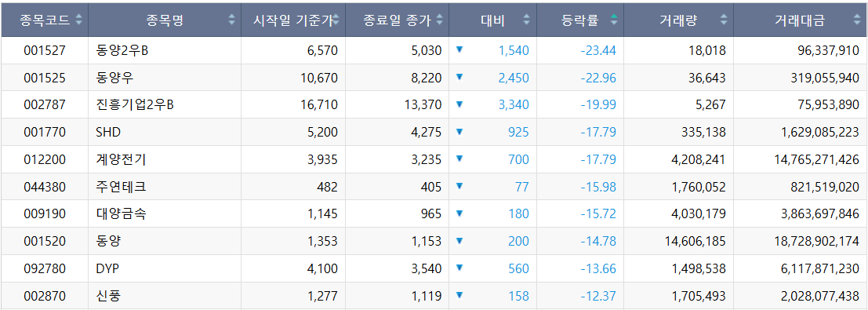
Task: Click the trading volume 335,138
Action: click(703, 132)
